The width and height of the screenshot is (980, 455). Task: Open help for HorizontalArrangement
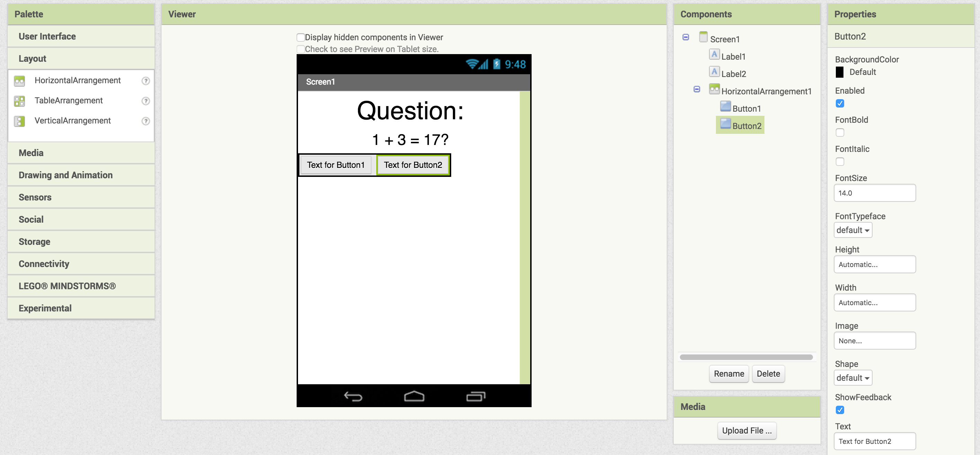[x=146, y=81]
